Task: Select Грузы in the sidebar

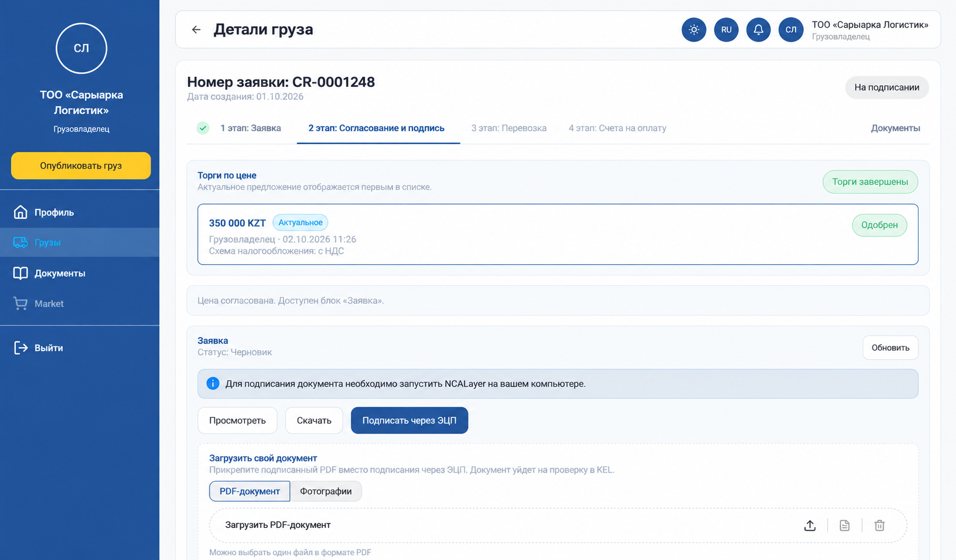Action: 79,242
